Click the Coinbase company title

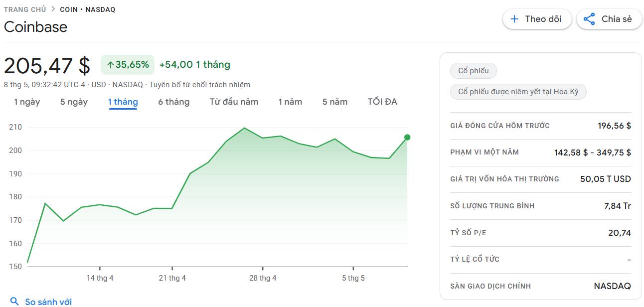(35, 27)
